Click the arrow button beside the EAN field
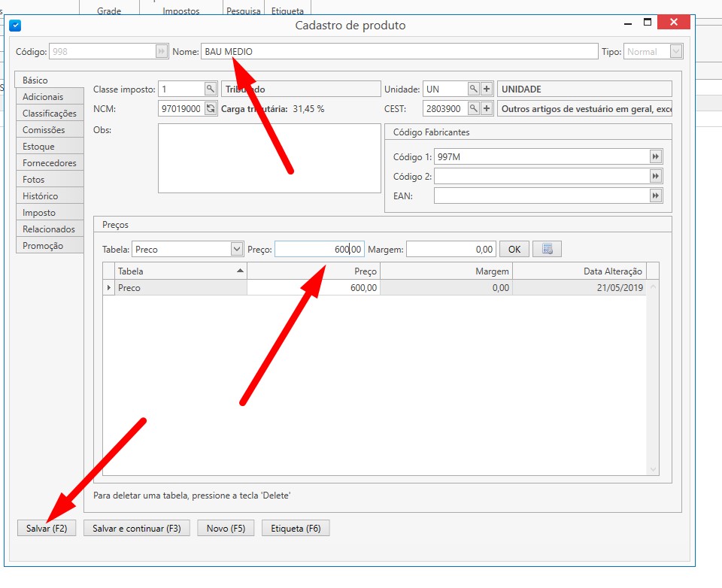The image size is (722, 588). 656,195
